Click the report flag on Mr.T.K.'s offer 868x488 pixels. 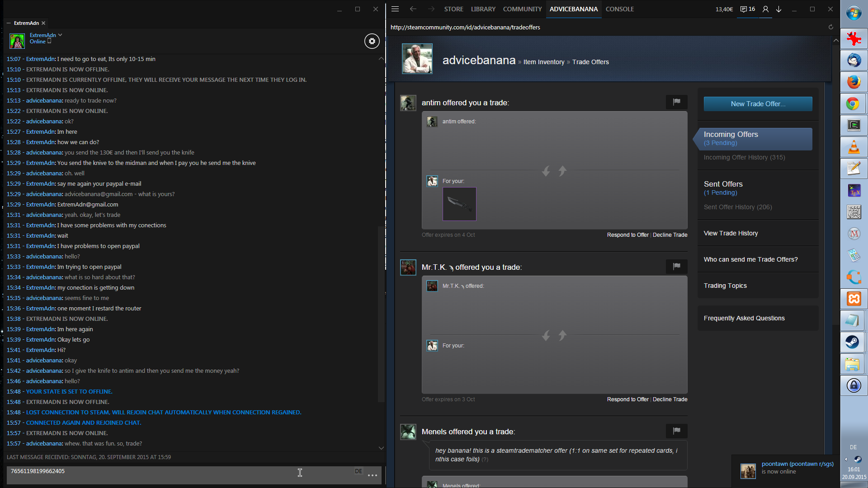(x=676, y=267)
